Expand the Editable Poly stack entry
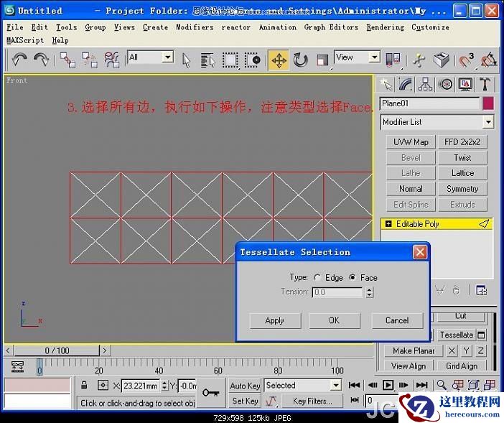 (388, 224)
